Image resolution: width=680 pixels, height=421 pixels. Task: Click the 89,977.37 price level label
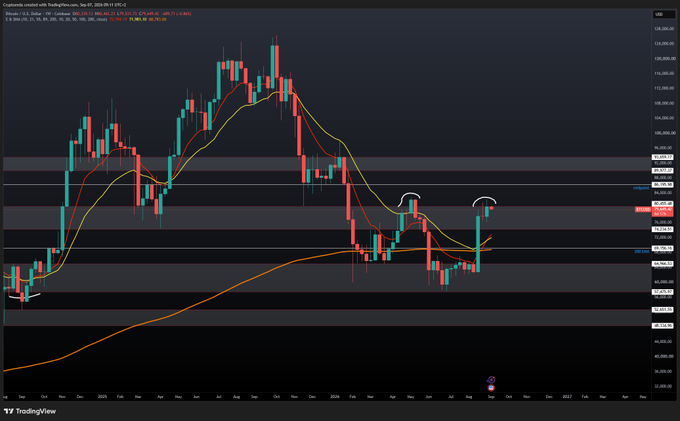tap(663, 170)
